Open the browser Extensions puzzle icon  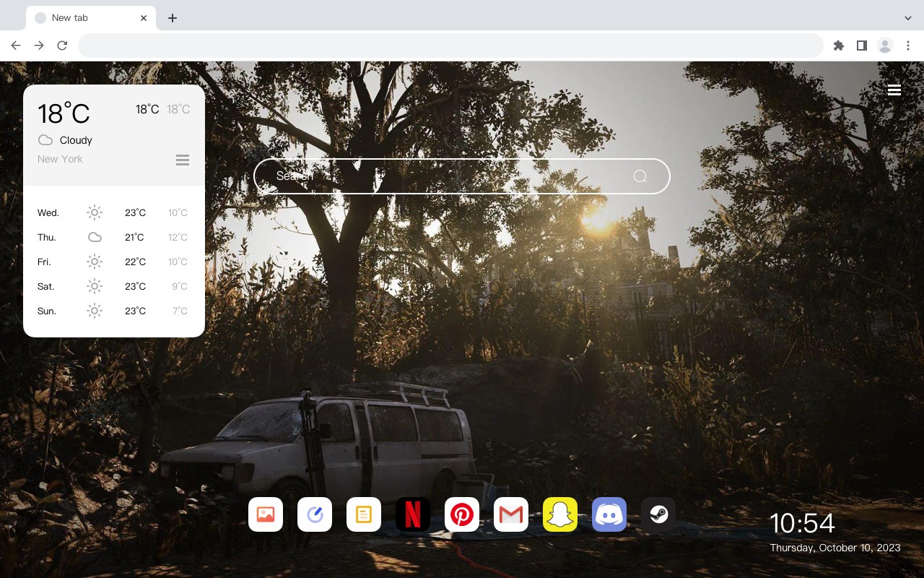pos(838,46)
